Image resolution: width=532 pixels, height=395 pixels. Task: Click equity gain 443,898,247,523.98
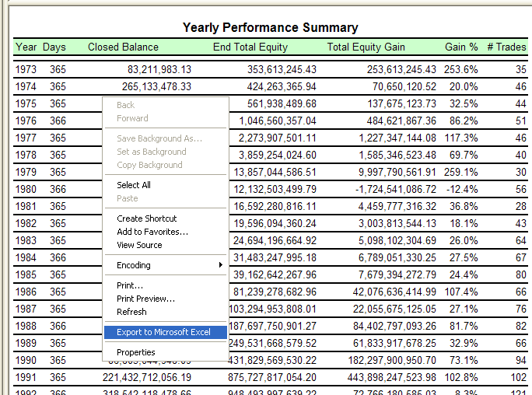point(392,377)
